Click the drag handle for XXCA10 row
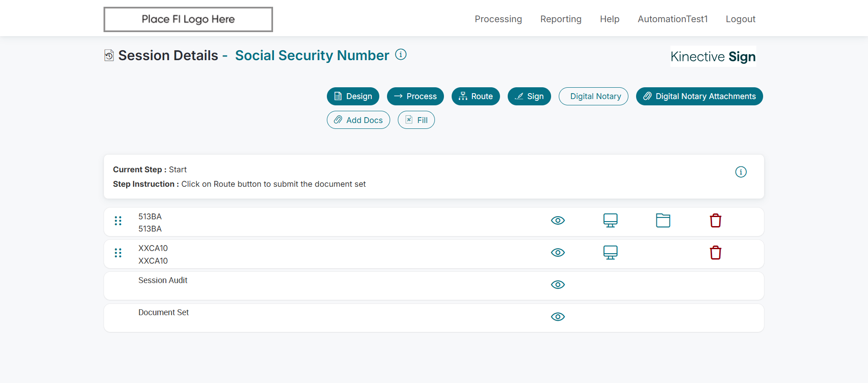 (118, 253)
